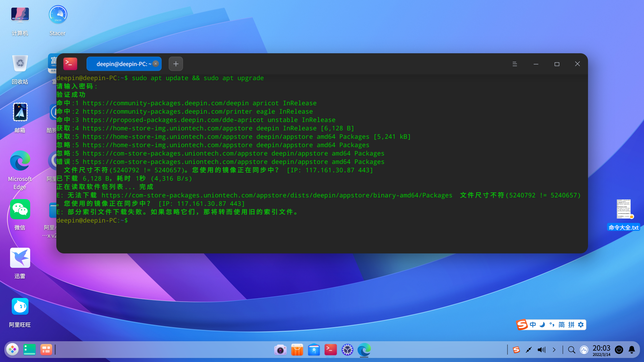The image size is (644, 362).
Task: Toggle Chinese/English input on the Sogou bar
Action: 532,324
